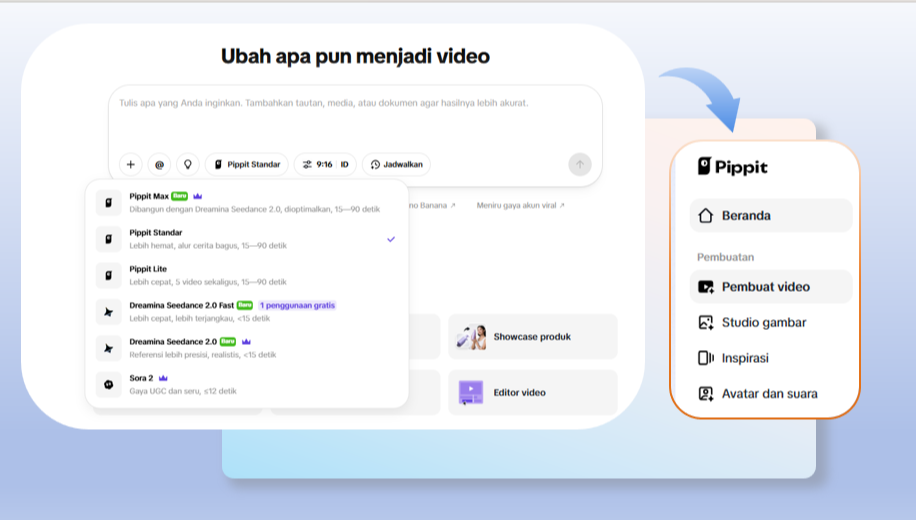The image size is (916, 521).
Task: Select Pippit Lite model option
Action: pyautogui.click(x=247, y=275)
